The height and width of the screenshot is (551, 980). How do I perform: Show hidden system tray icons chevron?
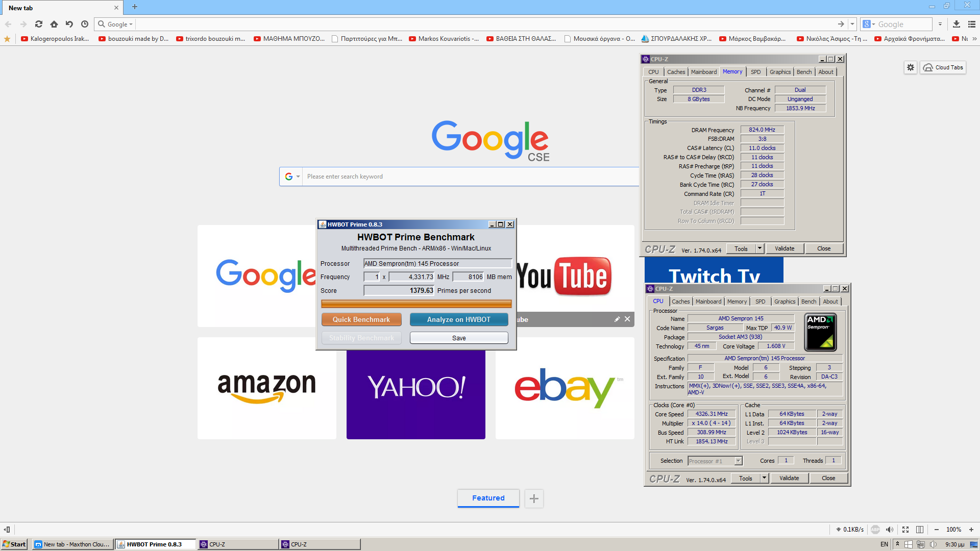point(897,544)
